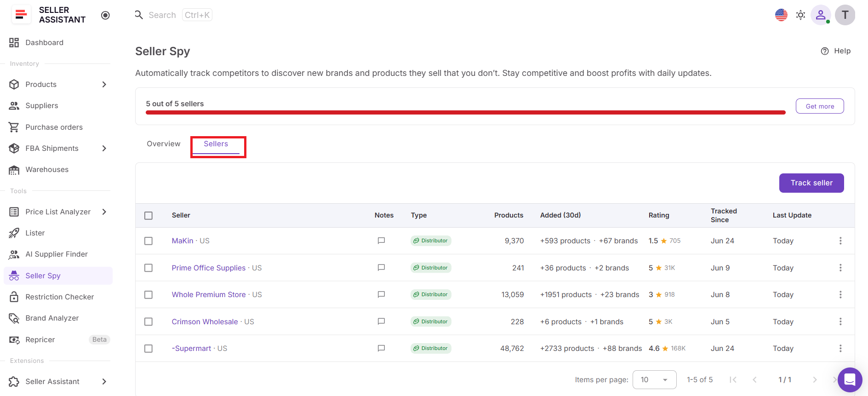Viewport: 868px width, 396px height.
Task: Open the Brand Analyzer sidebar icon
Action: pyautogui.click(x=14, y=318)
